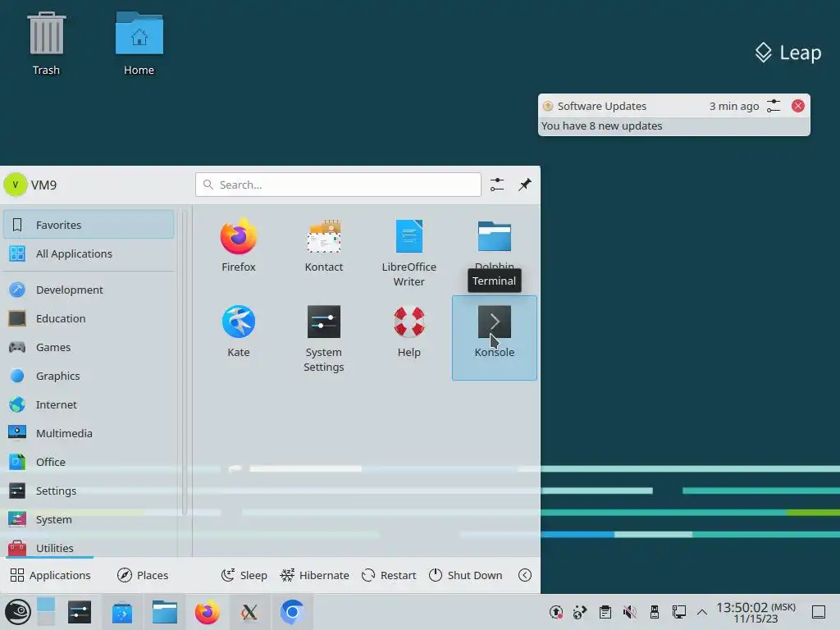Open the Multimedia category
The width and height of the screenshot is (840, 630).
[89, 433]
